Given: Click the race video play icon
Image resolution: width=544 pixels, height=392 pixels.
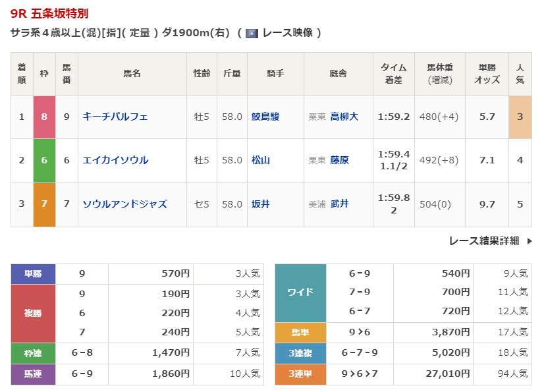Looking at the screenshot, I should coord(252,33).
